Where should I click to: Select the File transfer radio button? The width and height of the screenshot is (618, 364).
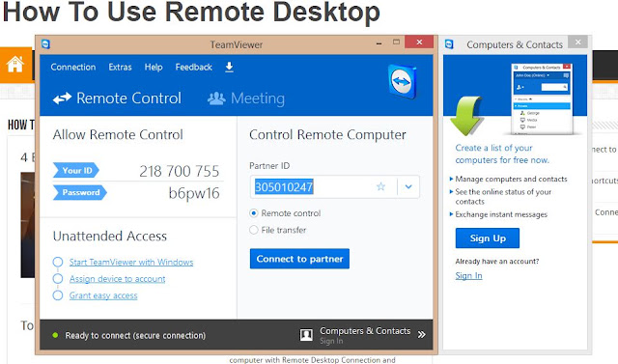tap(254, 230)
